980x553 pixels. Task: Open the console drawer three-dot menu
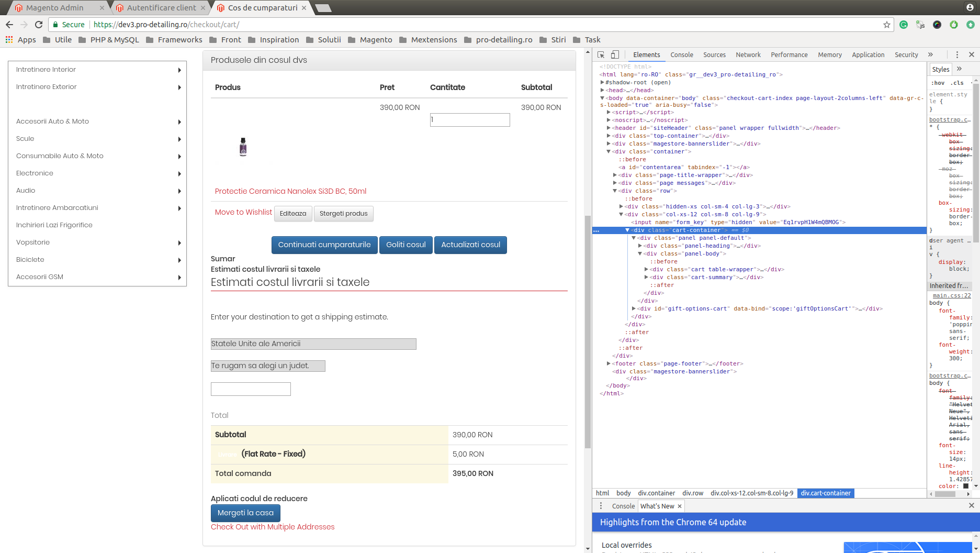[601, 506]
